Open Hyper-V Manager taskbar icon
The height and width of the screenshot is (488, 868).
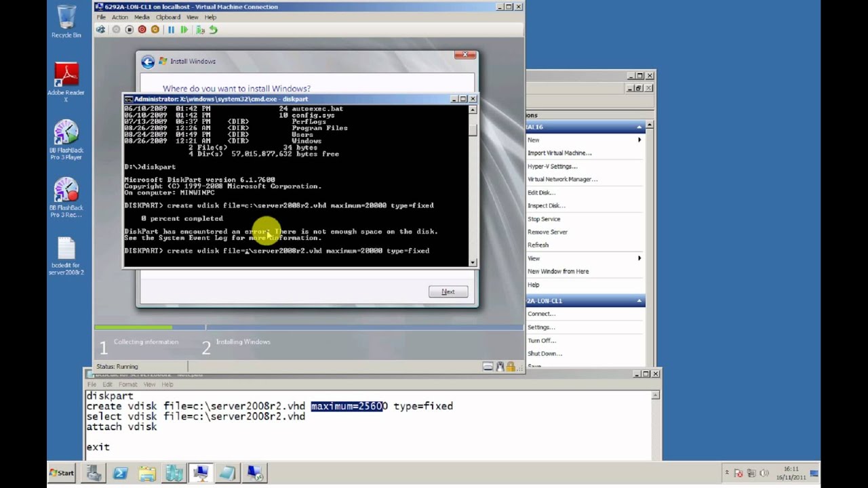(x=174, y=473)
